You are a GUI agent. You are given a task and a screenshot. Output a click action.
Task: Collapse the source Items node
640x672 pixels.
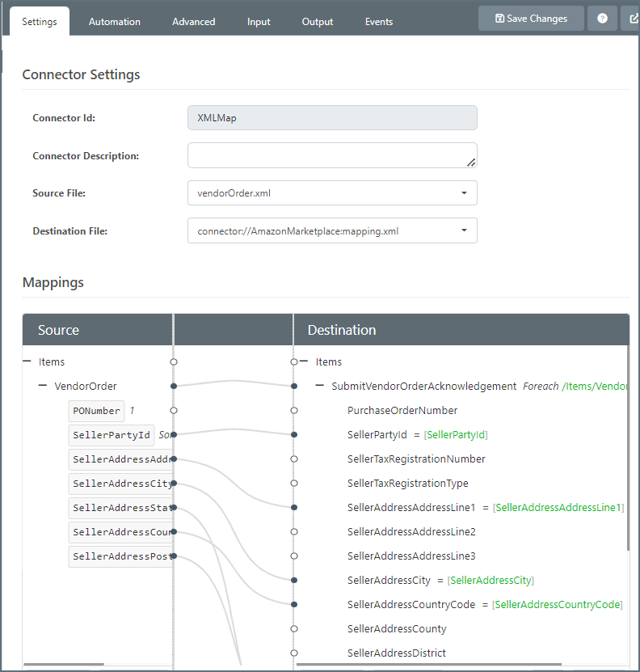[x=27, y=362]
